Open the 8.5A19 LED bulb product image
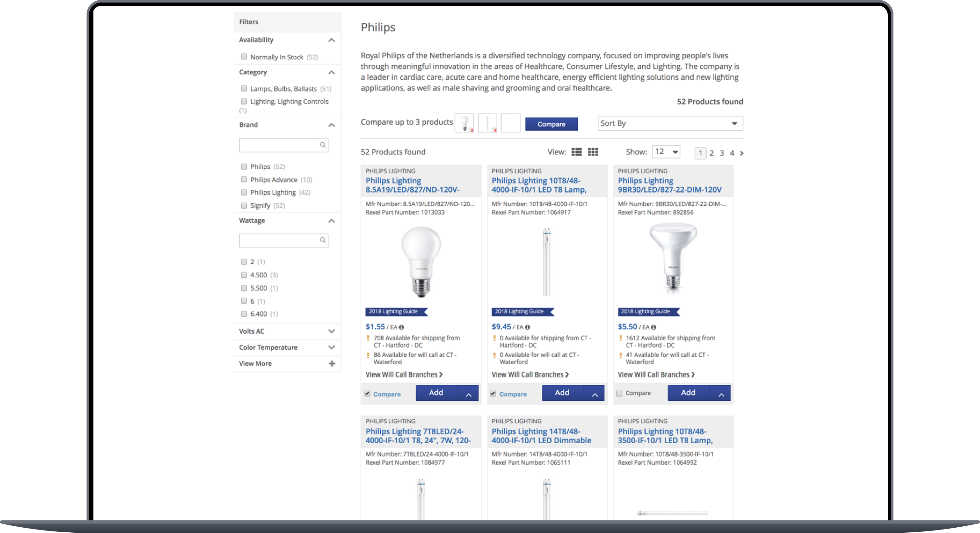The height and width of the screenshot is (533, 980). point(421,261)
